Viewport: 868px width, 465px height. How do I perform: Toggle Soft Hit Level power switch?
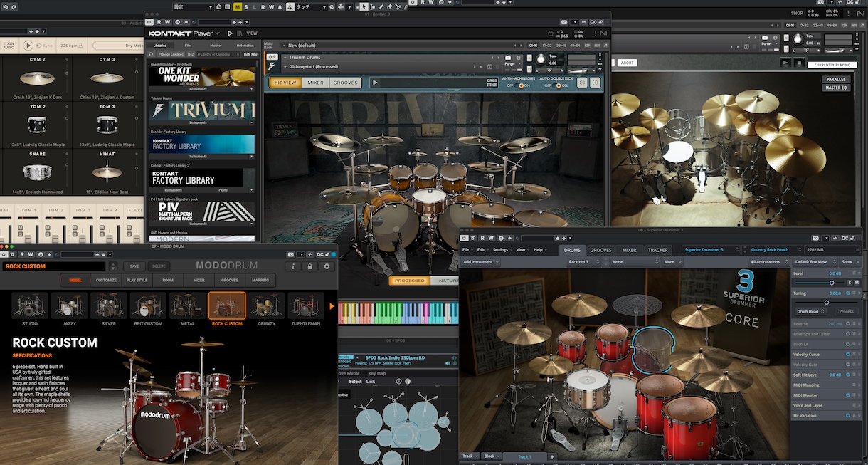tap(848, 375)
